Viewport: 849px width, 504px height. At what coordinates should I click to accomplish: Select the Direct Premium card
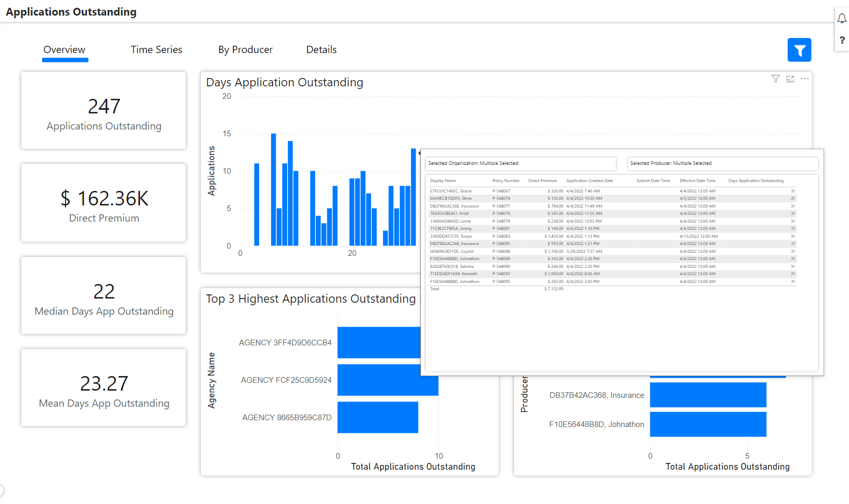point(104,202)
